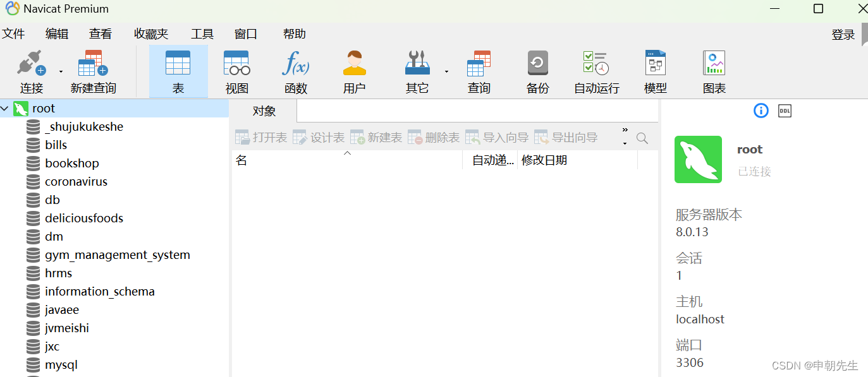Collapse the root connection tree node
868x377 pixels.
[5, 109]
